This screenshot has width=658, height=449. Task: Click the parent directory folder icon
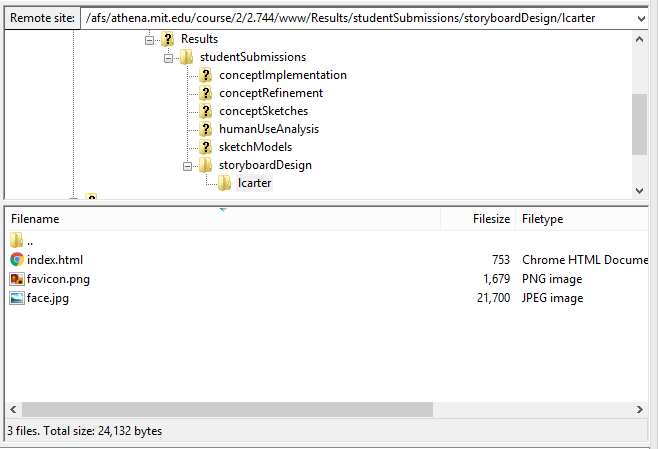17,241
